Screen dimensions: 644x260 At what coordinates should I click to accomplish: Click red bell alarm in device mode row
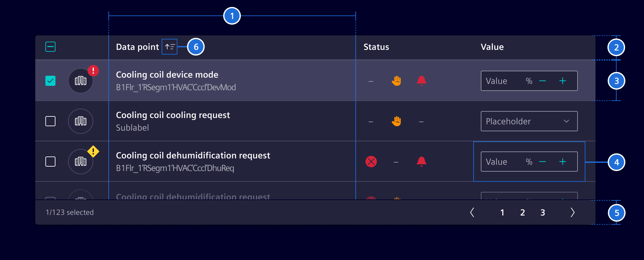pos(421,81)
